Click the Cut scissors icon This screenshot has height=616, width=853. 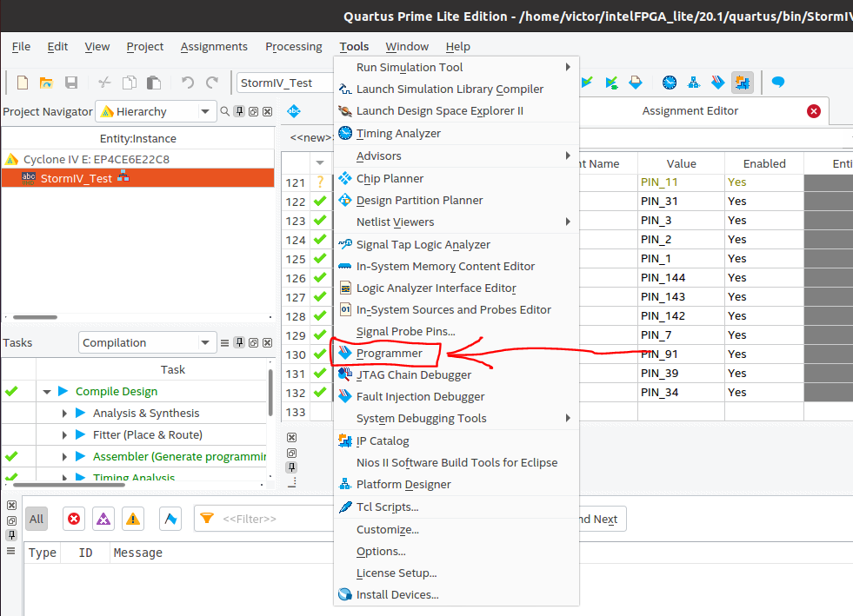(x=104, y=83)
